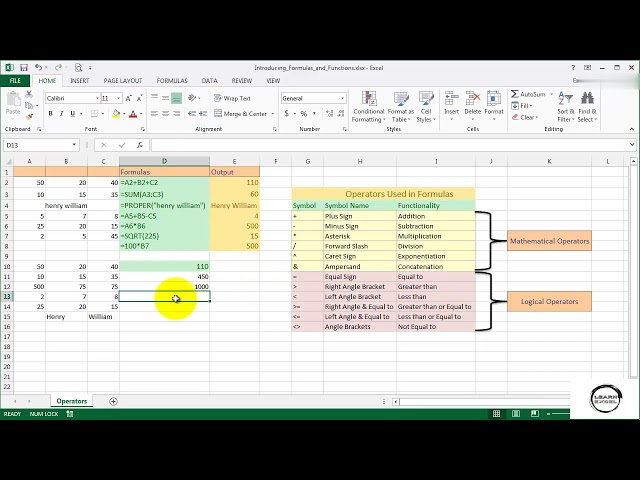
Task: Expand the formula bar
Action: [x=632, y=144]
